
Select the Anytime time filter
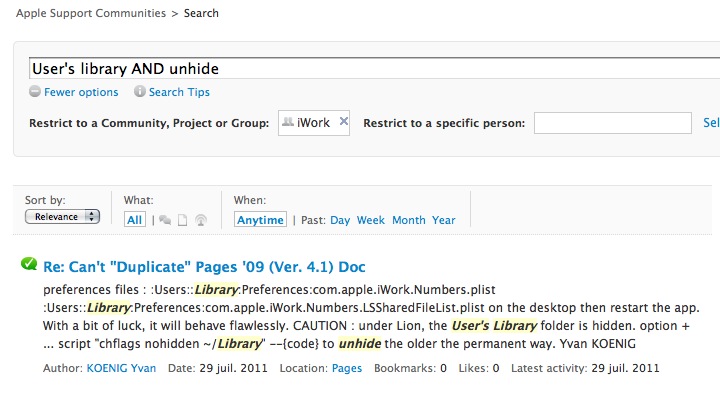point(260,220)
